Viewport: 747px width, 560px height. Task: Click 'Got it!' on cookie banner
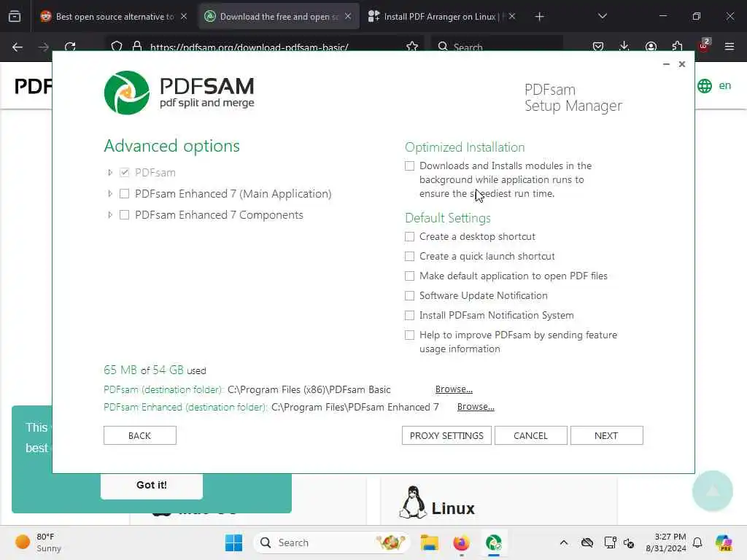152,485
